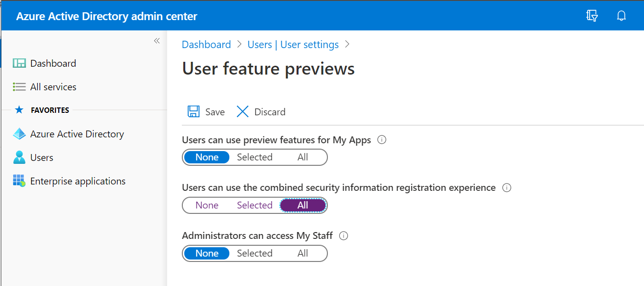Click the Favorites star icon
The height and width of the screenshot is (286, 644).
click(19, 110)
